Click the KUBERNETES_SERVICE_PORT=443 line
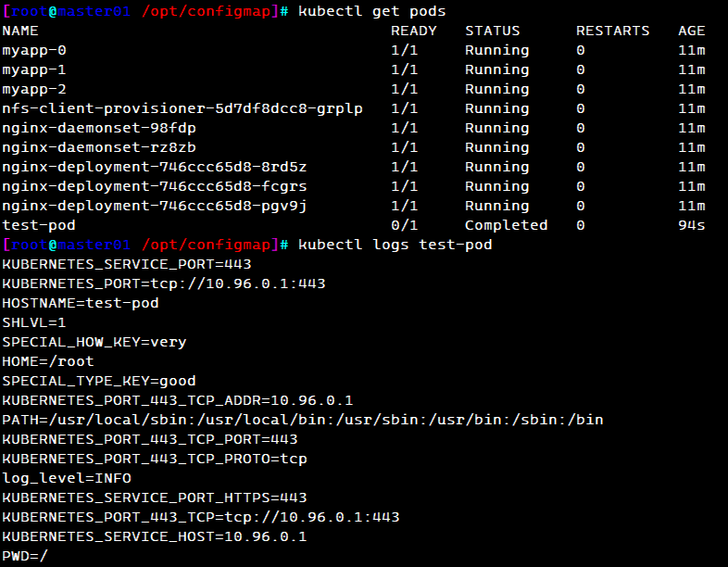Screen dimensions: 728x567 point(127,264)
